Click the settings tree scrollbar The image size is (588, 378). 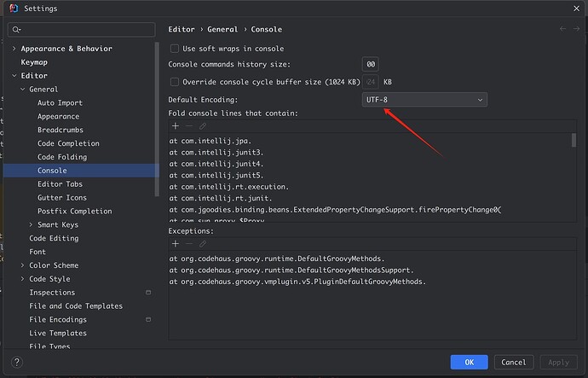(157, 119)
